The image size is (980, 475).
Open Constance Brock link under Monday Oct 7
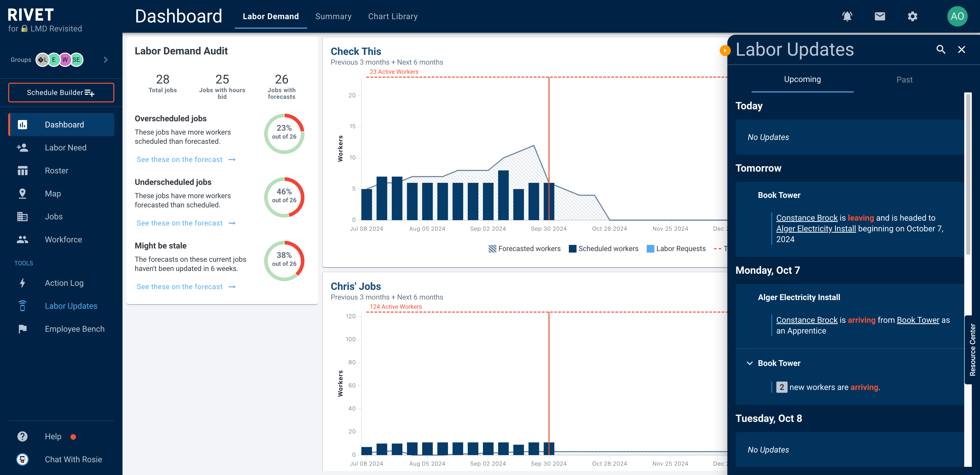pos(806,320)
